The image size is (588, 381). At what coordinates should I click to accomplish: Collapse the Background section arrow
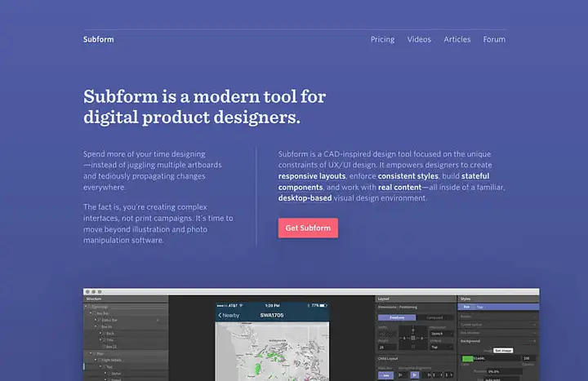[534, 341]
